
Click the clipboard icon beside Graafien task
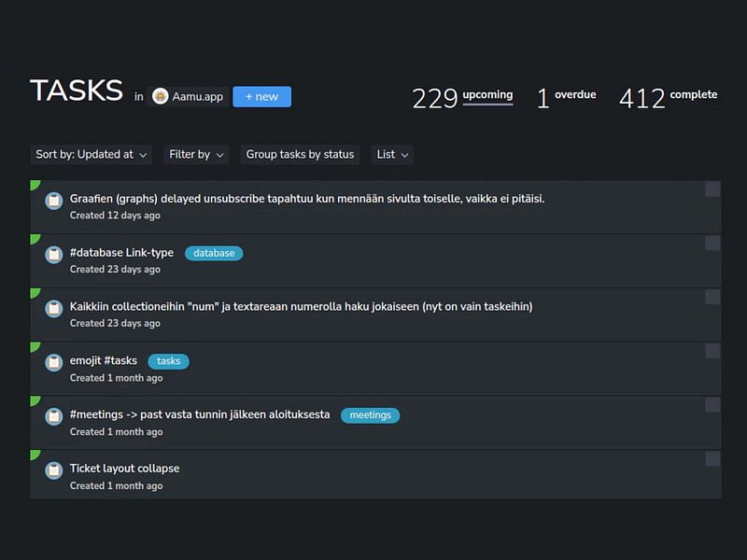point(54,200)
